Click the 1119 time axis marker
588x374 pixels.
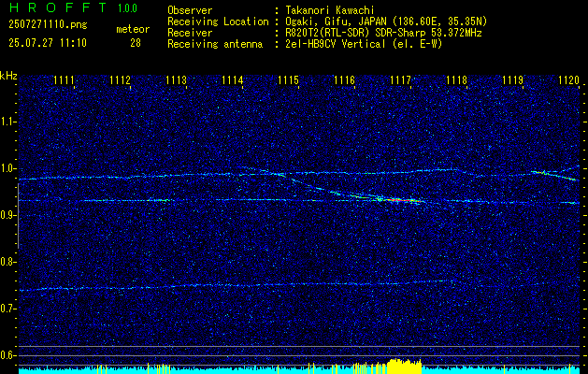(512, 79)
